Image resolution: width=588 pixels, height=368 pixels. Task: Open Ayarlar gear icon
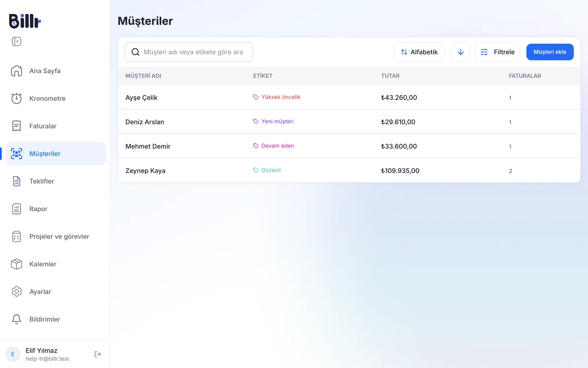[x=17, y=291]
